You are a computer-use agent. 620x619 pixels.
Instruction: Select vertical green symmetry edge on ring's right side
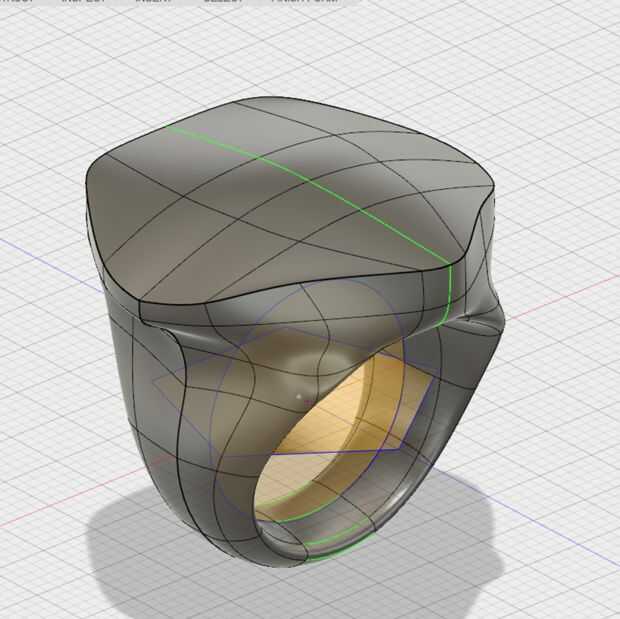(x=449, y=293)
